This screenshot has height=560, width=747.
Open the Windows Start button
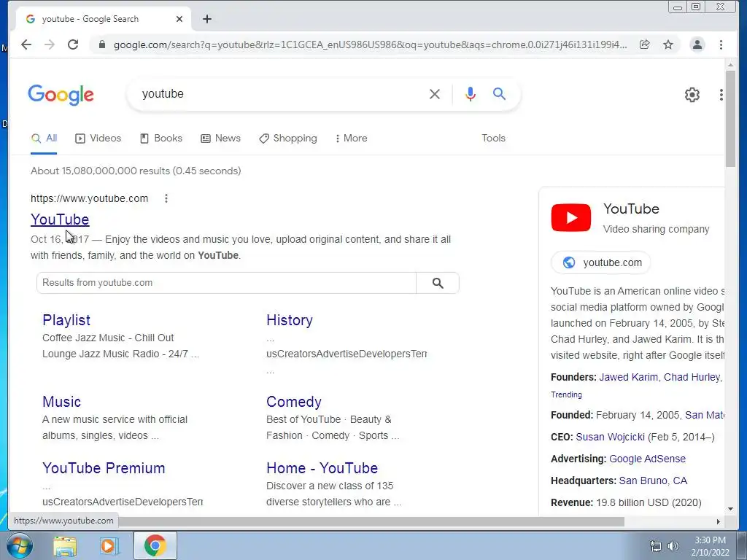[19, 545]
